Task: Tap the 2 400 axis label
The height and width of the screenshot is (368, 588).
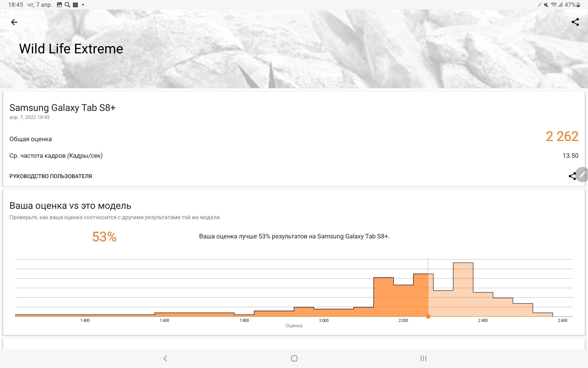Action: tap(483, 320)
